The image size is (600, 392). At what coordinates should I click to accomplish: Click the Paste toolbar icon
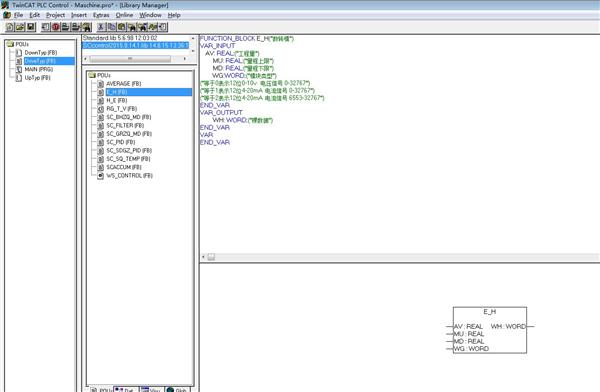tap(122, 27)
